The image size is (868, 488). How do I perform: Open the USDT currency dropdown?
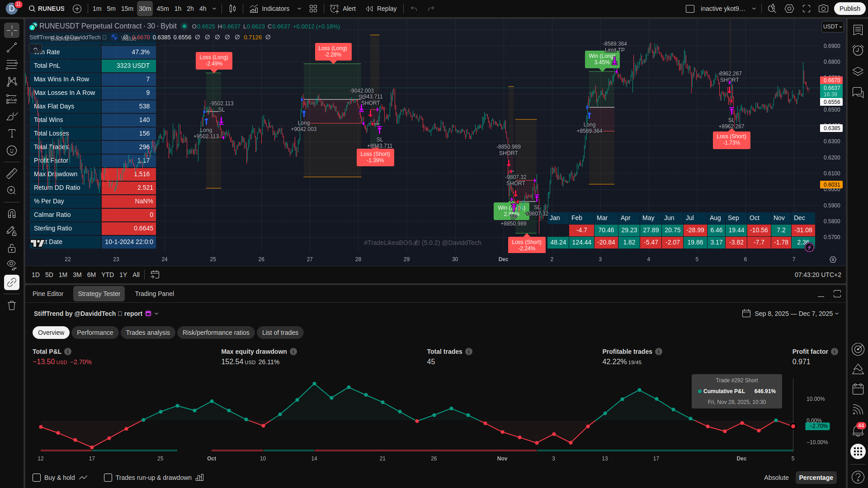[832, 27]
